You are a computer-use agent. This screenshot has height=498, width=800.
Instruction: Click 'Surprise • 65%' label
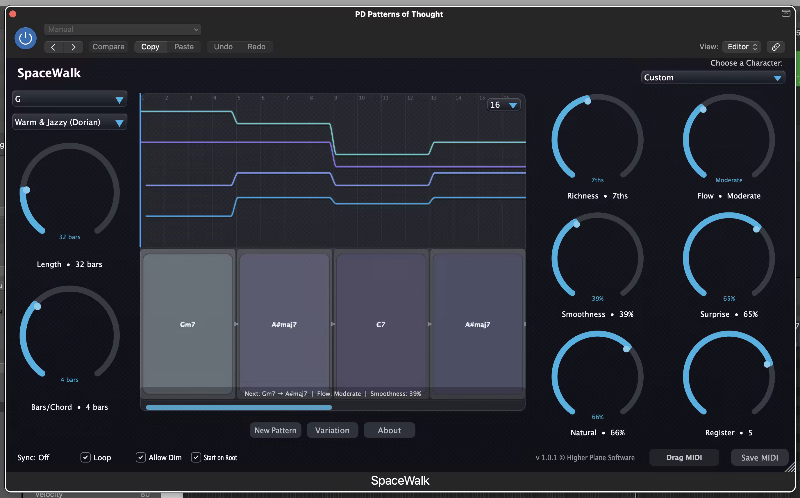tap(729, 314)
